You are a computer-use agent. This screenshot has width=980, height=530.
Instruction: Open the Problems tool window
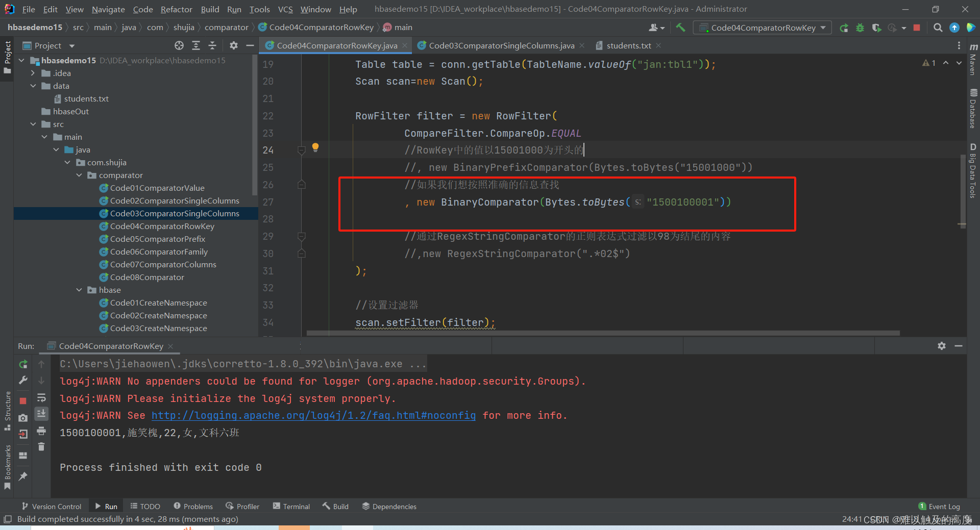point(193,506)
